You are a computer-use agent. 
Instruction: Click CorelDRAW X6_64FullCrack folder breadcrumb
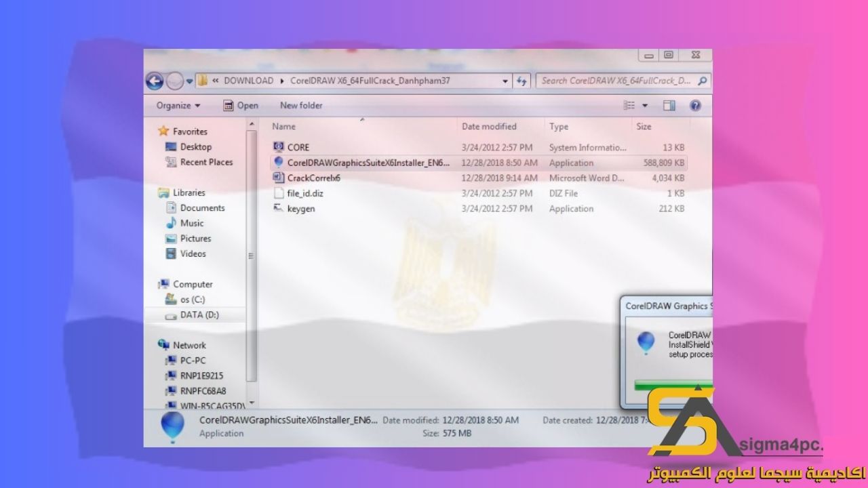pos(370,81)
